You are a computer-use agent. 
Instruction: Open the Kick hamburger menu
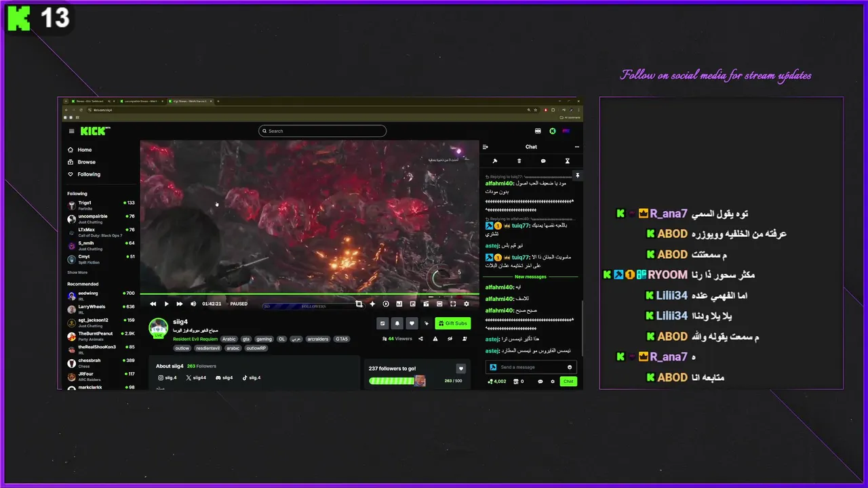[71, 131]
